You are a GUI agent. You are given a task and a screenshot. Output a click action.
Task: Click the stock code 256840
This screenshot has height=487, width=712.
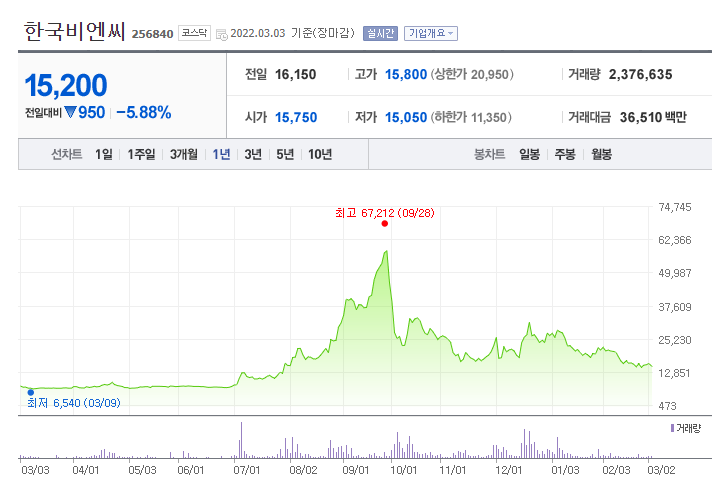click(153, 34)
